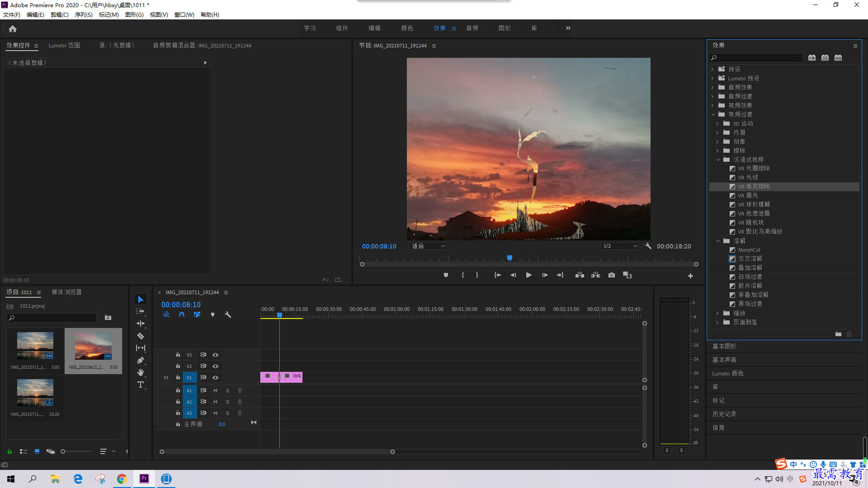Export frame with camera icon
868x488 pixels.
click(x=612, y=275)
